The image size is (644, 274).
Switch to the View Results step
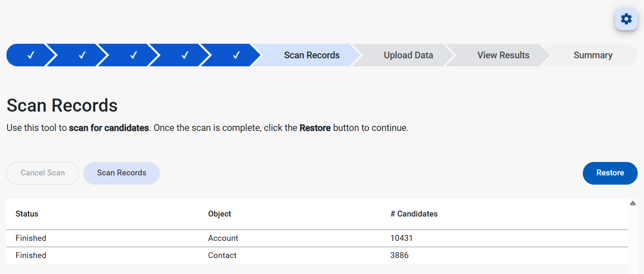[x=503, y=55]
